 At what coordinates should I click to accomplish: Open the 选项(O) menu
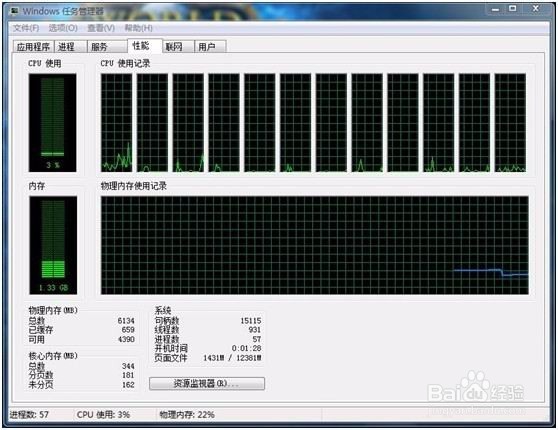tap(63, 28)
